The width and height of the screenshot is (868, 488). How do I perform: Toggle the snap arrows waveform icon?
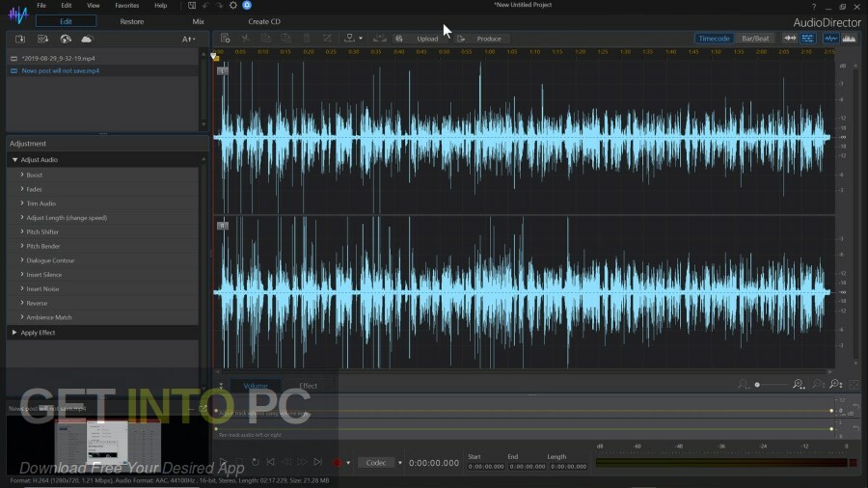point(789,39)
